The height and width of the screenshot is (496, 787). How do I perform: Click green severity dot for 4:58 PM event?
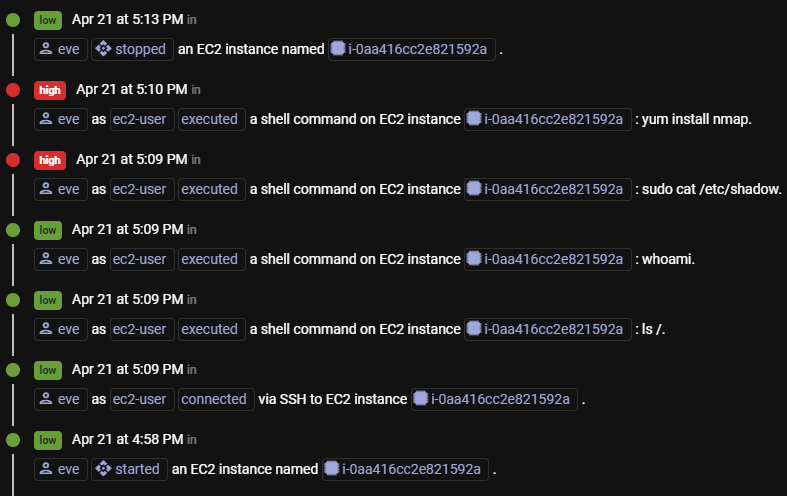(13, 440)
